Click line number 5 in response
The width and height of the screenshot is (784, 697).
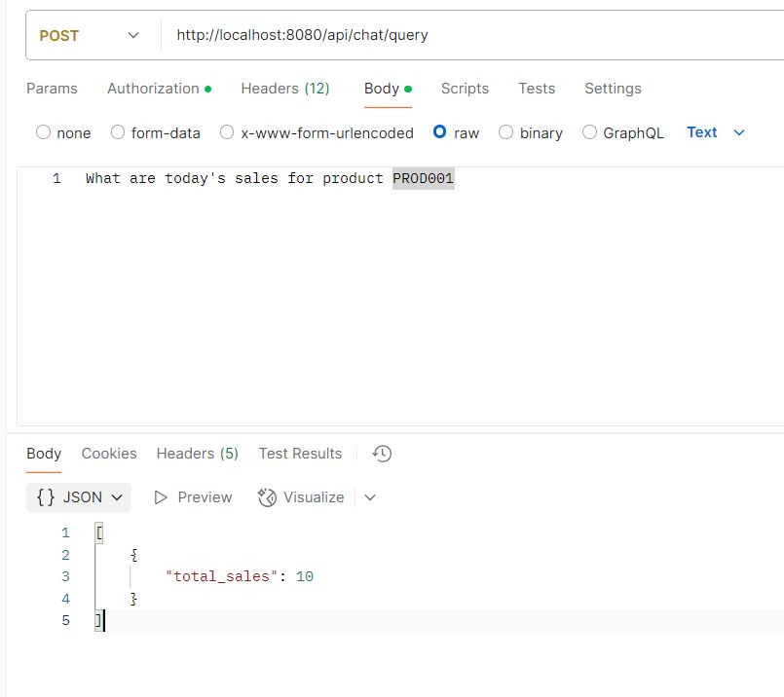[x=65, y=620]
